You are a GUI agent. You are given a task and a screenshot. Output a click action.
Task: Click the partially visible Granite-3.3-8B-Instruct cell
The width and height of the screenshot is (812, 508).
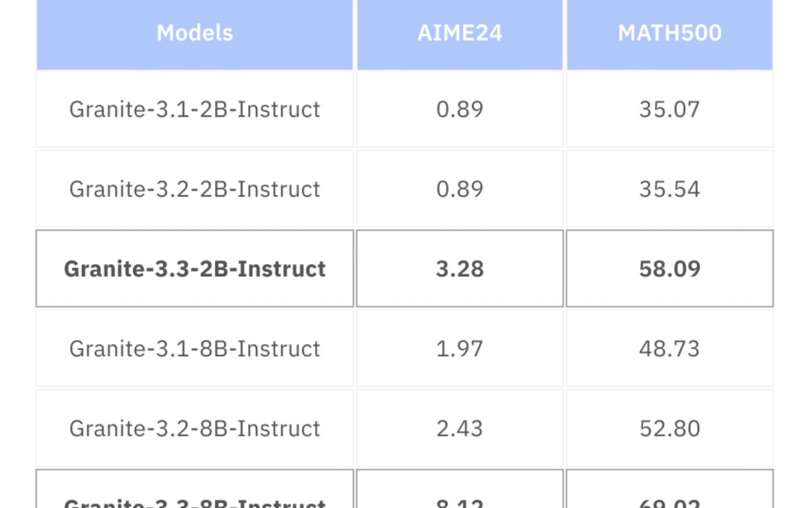[195, 489]
